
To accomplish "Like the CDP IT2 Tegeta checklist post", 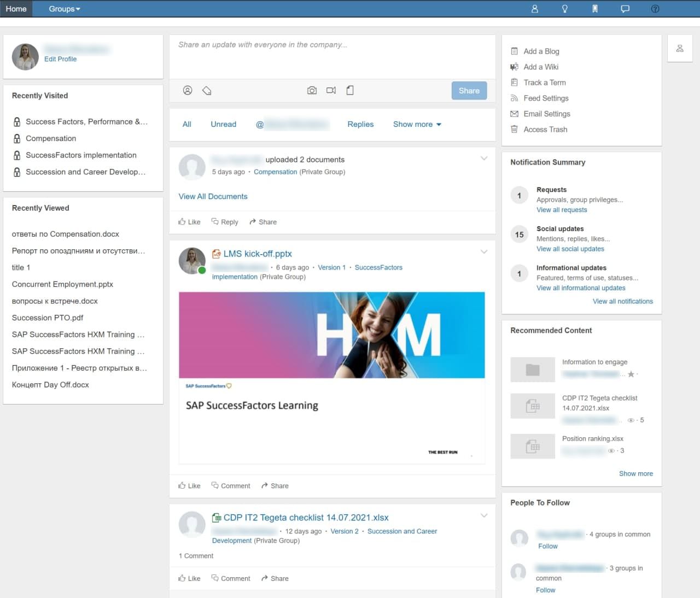I will point(189,578).
